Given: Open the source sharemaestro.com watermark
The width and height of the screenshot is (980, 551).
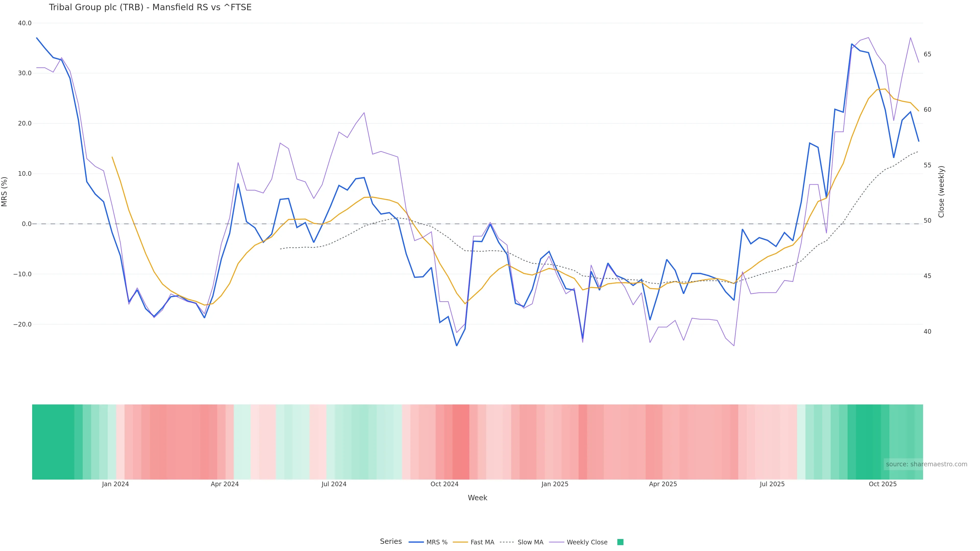Looking at the screenshot, I should click(x=926, y=464).
